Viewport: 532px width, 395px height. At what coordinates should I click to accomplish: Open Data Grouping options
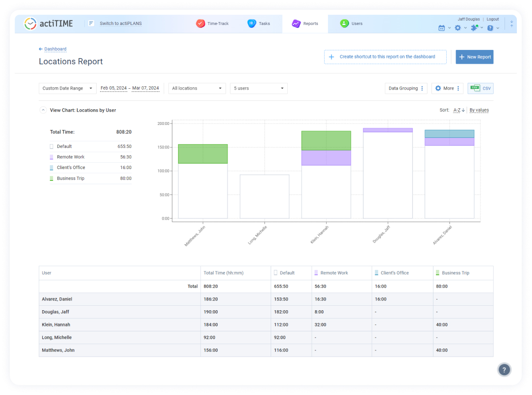[406, 88]
